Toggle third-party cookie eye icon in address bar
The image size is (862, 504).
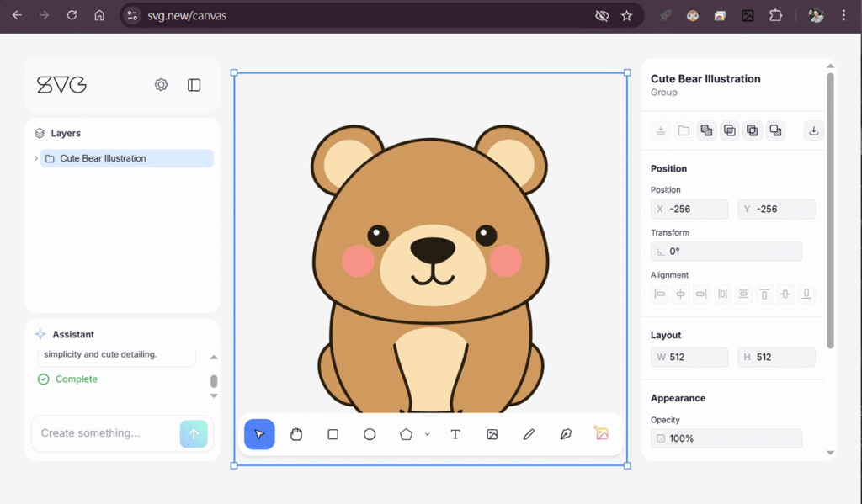click(x=601, y=15)
